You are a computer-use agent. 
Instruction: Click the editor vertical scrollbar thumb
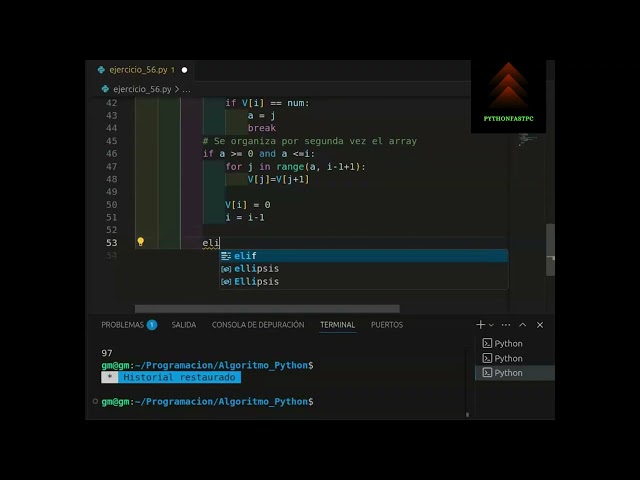tap(550, 250)
